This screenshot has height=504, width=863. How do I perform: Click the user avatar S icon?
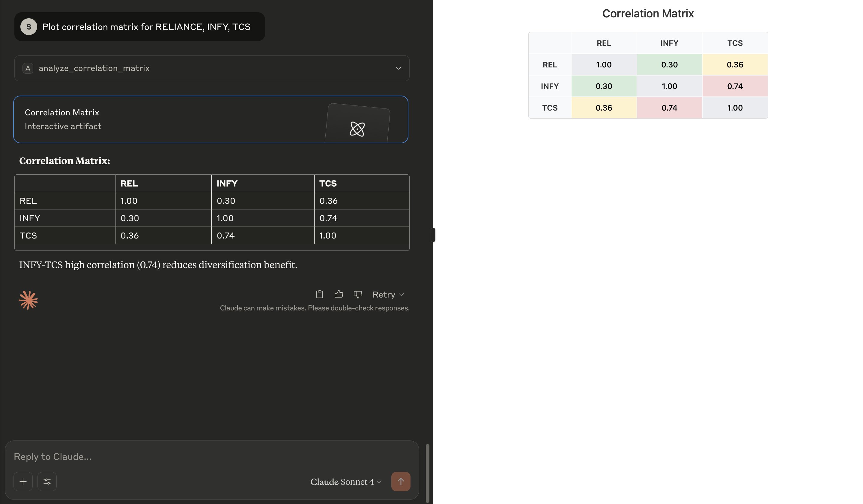(x=29, y=27)
